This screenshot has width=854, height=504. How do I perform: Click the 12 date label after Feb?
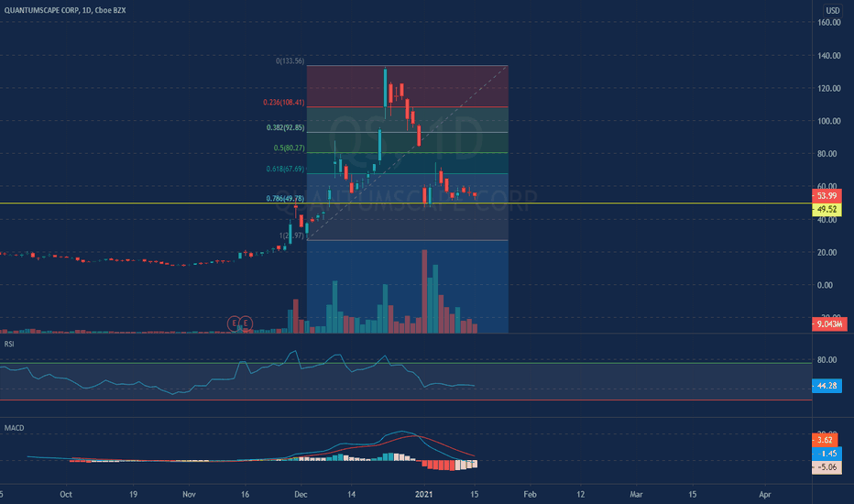coord(581,494)
